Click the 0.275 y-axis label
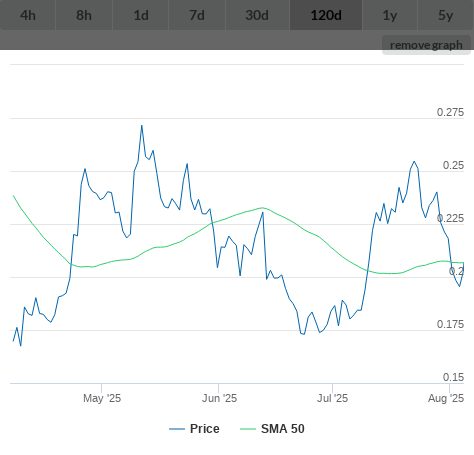The width and height of the screenshot is (474, 455). 450,112
